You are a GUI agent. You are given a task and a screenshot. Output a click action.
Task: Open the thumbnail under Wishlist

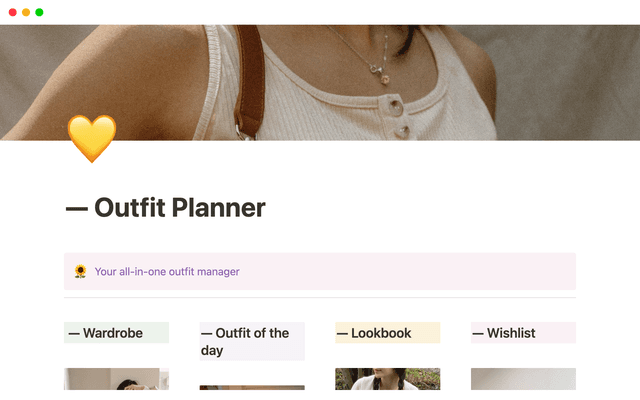(523, 379)
